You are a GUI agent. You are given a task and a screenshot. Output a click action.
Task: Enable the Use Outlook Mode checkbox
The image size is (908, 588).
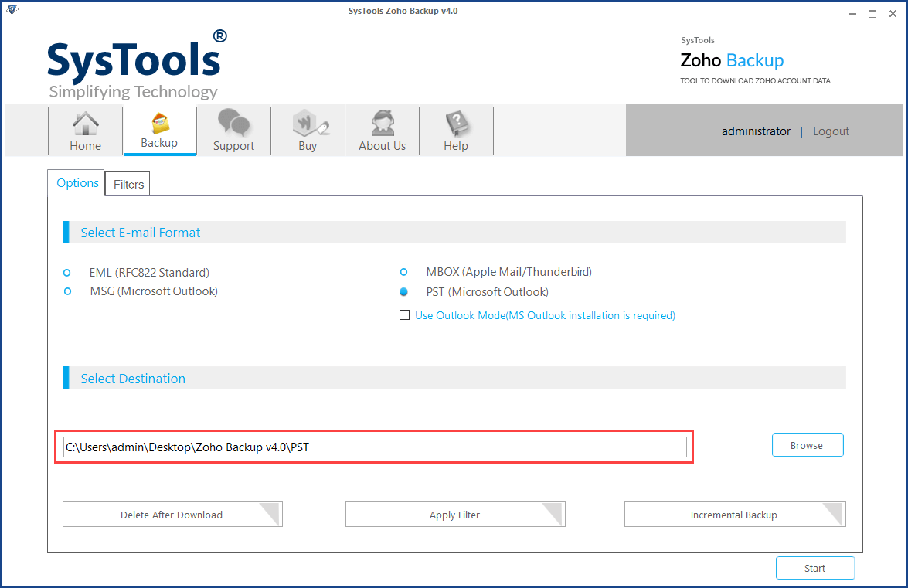coord(404,314)
